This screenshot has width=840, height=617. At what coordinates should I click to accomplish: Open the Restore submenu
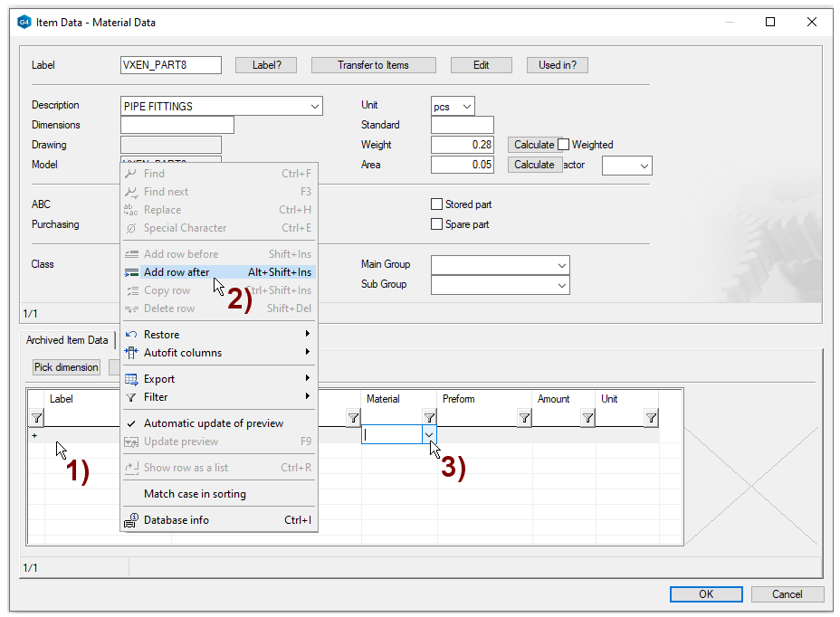click(x=161, y=335)
